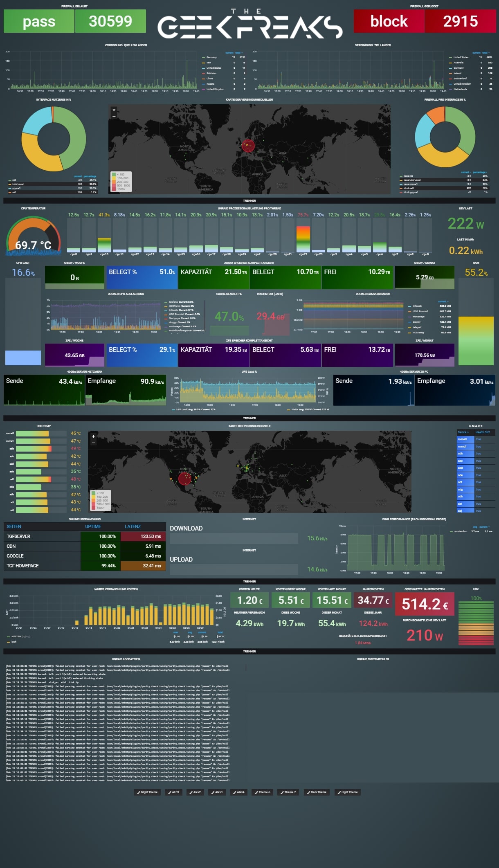Select the Kosten Heute 1.20 € value

249,600
